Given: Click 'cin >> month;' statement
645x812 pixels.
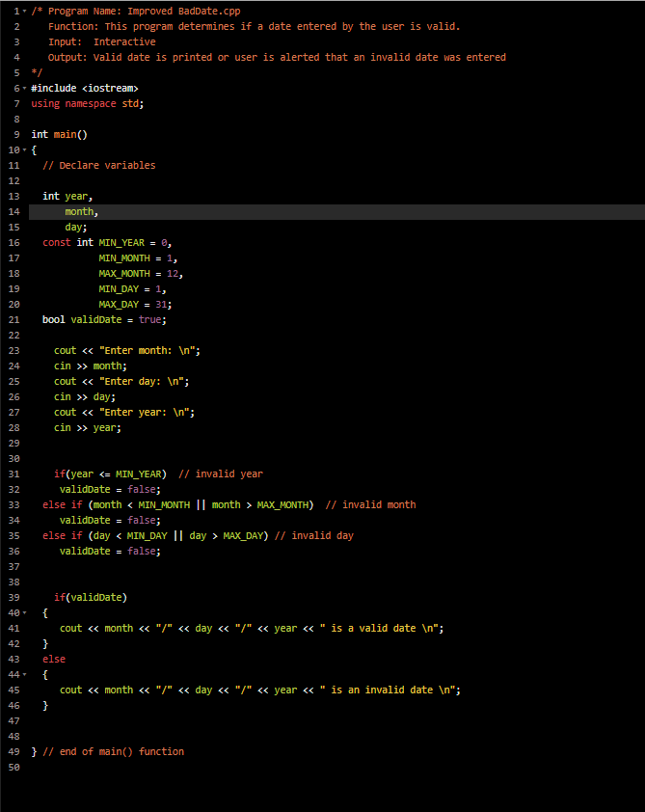Looking at the screenshot, I should tap(91, 366).
